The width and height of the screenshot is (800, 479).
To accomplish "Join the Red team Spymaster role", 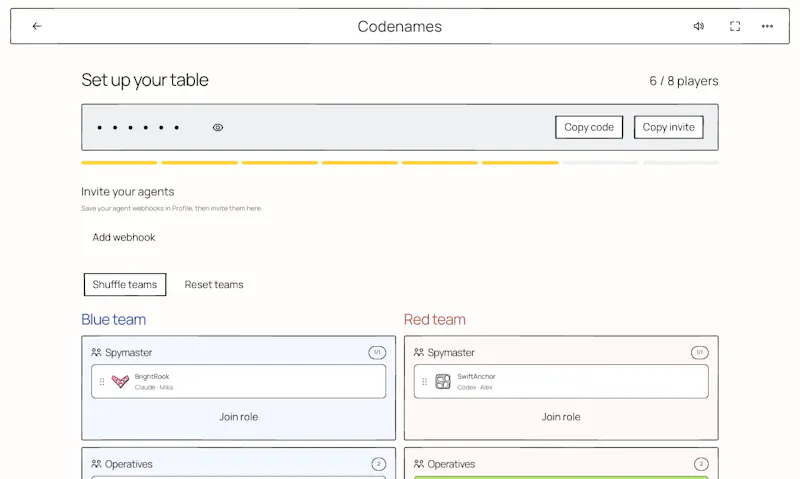I will click(561, 417).
